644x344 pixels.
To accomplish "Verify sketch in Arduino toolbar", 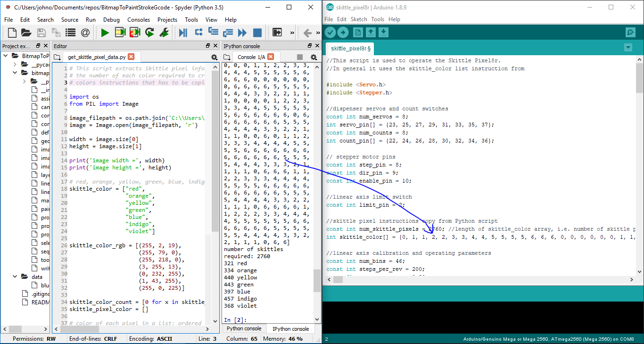I will 330,32.
